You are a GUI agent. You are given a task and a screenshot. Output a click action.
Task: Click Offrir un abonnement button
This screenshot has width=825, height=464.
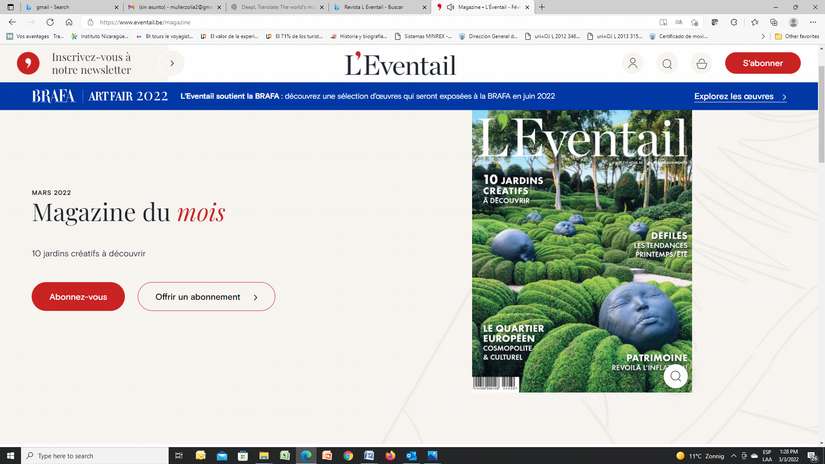click(206, 297)
